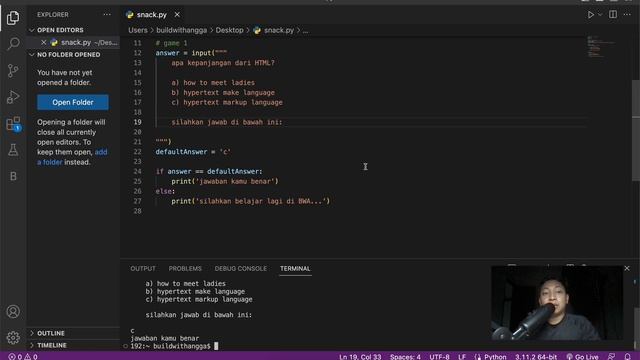
Task: Open the Search view icon
Action: pos(13,44)
